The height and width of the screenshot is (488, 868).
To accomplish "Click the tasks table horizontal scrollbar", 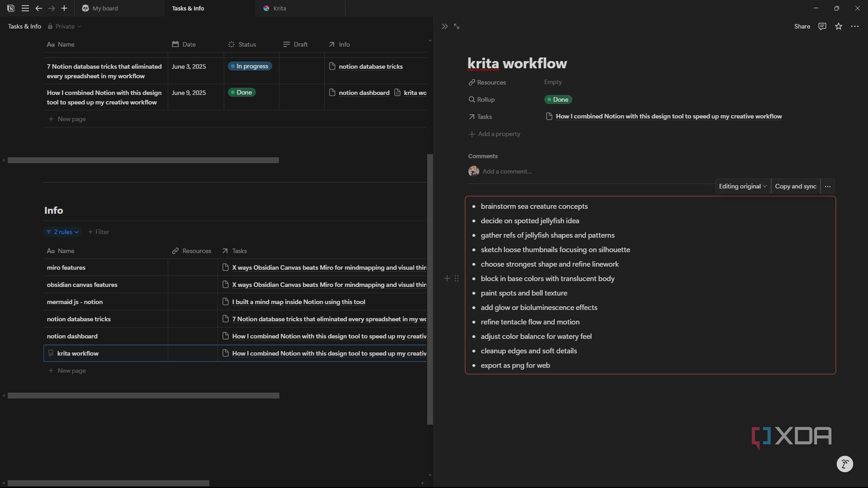I will tap(143, 160).
